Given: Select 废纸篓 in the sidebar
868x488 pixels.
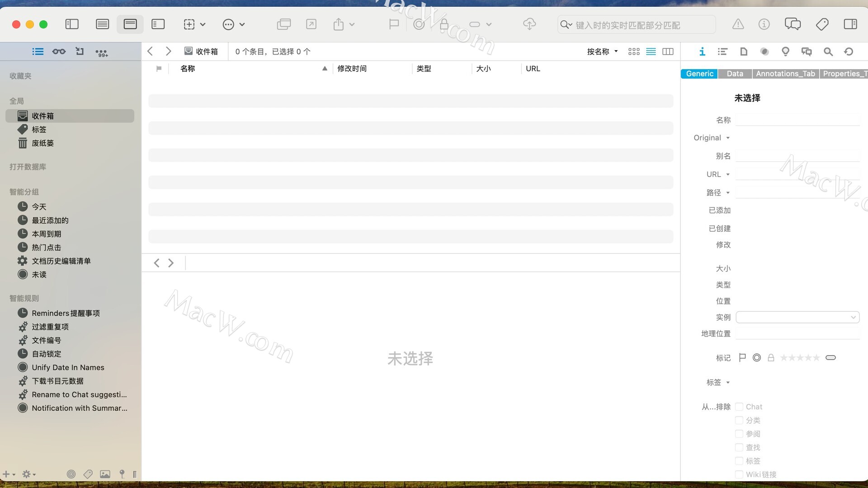Looking at the screenshot, I should point(42,143).
